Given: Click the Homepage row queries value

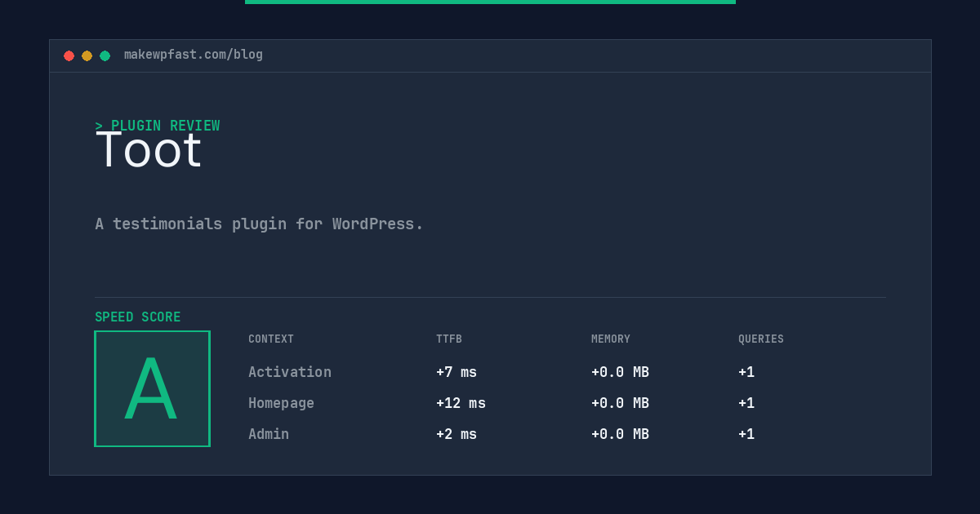Looking at the screenshot, I should pos(746,403).
